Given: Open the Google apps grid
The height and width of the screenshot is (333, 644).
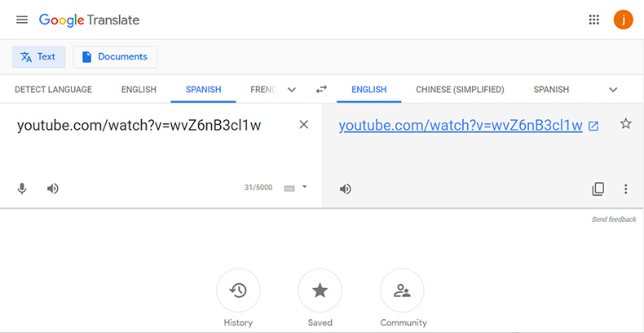Looking at the screenshot, I should click(x=594, y=20).
